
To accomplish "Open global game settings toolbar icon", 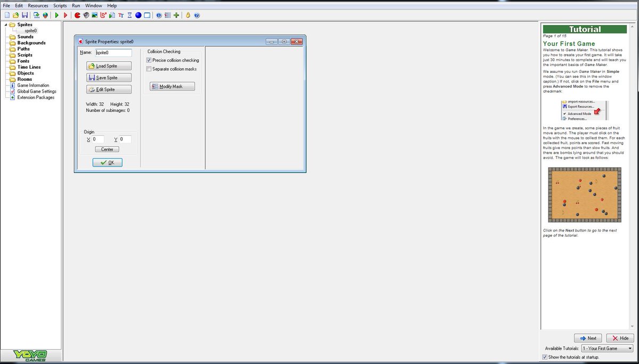I will click(167, 15).
